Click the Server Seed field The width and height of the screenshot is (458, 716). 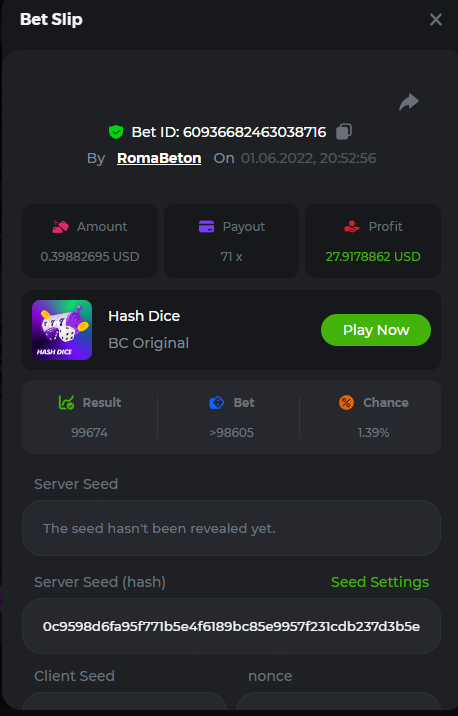point(232,528)
